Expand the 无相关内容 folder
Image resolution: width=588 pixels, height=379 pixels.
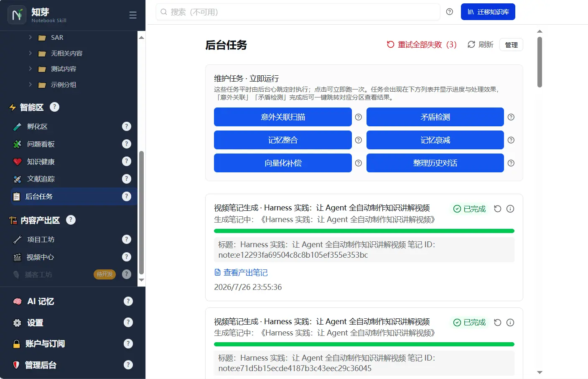[x=30, y=53]
